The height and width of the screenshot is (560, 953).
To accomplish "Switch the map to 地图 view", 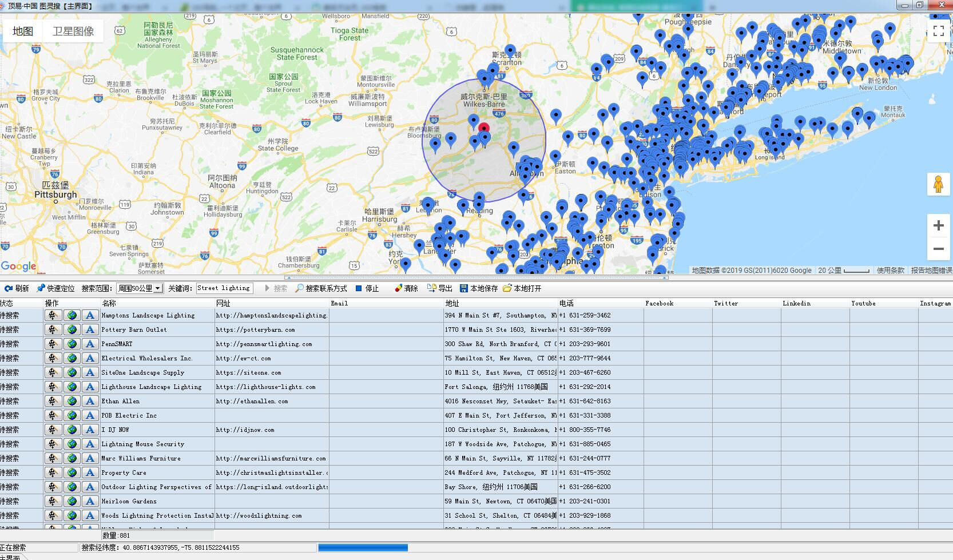I will (x=23, y=31).
